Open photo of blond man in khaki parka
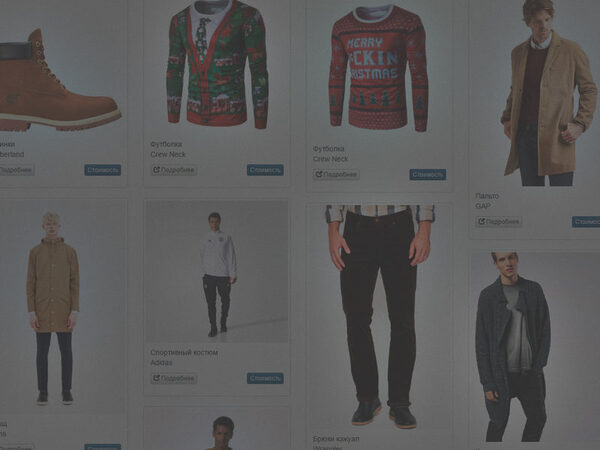 pyautogui.click(x=61, y=306)
